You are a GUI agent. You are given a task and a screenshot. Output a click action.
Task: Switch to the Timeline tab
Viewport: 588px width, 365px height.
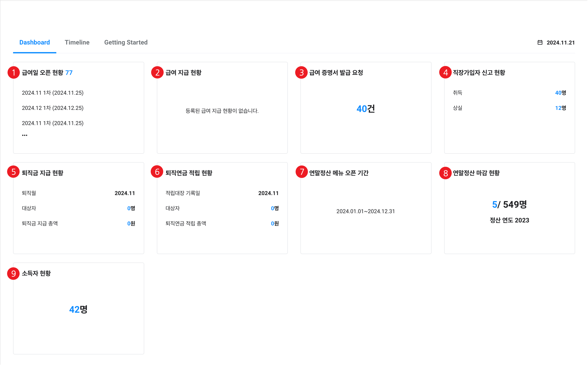[x=77, y=42]
